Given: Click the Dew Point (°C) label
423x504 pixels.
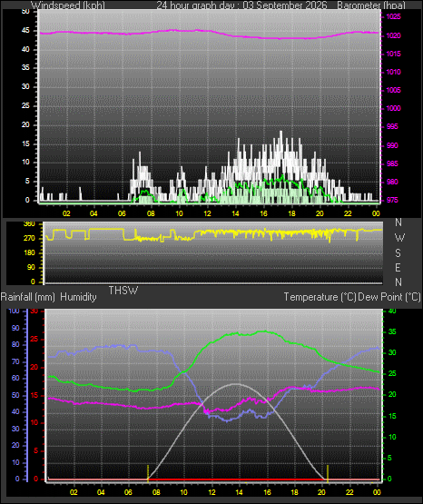Looking at the screenshot, I should 389,297.
